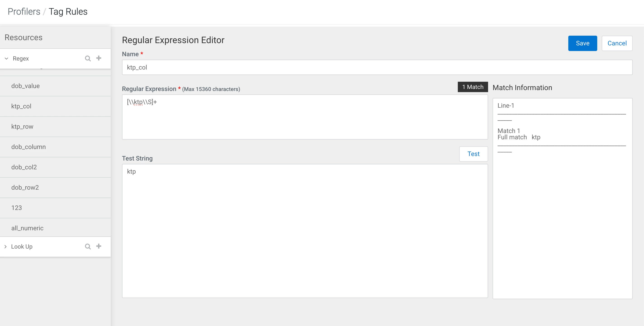Add a new Regex resource
The image size is (644, 326).
coord(99,58)
